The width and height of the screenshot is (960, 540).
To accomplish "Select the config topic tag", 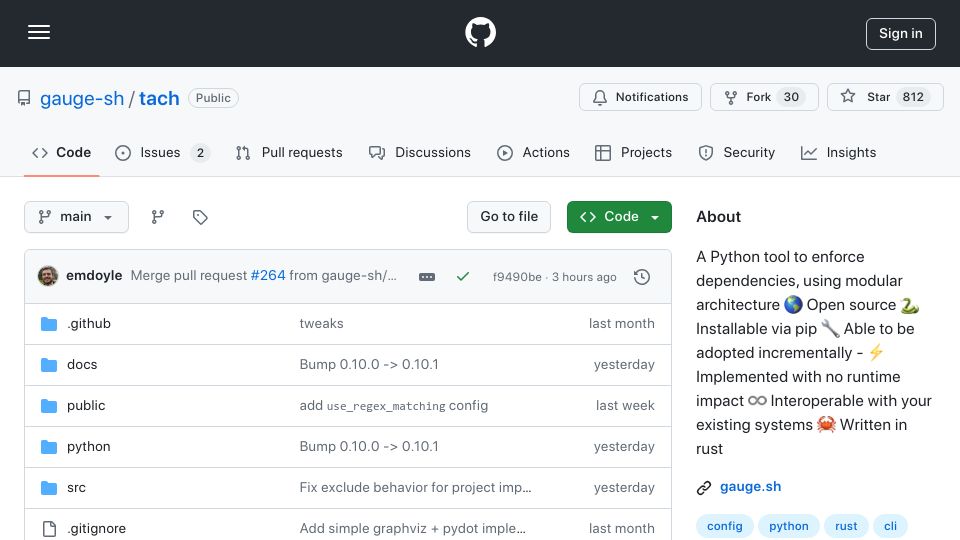I will click(724, 526).
